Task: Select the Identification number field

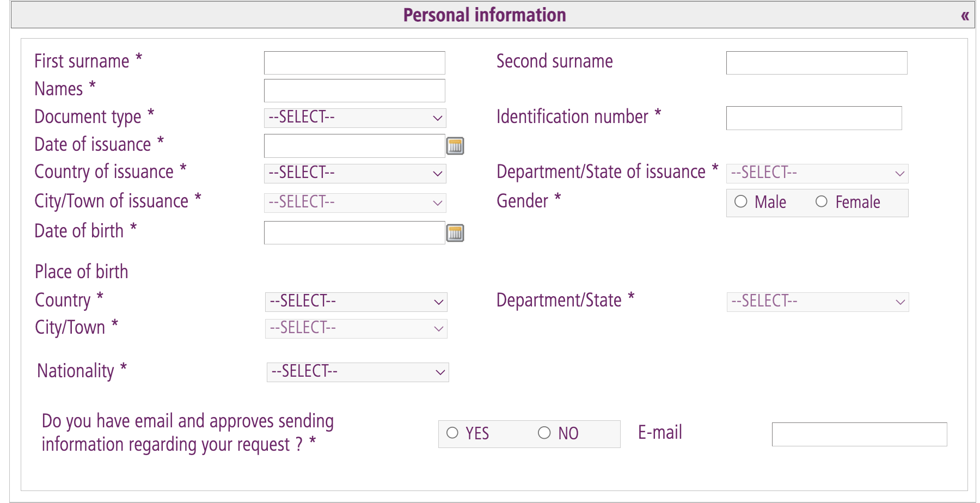Action: point(813,118)
